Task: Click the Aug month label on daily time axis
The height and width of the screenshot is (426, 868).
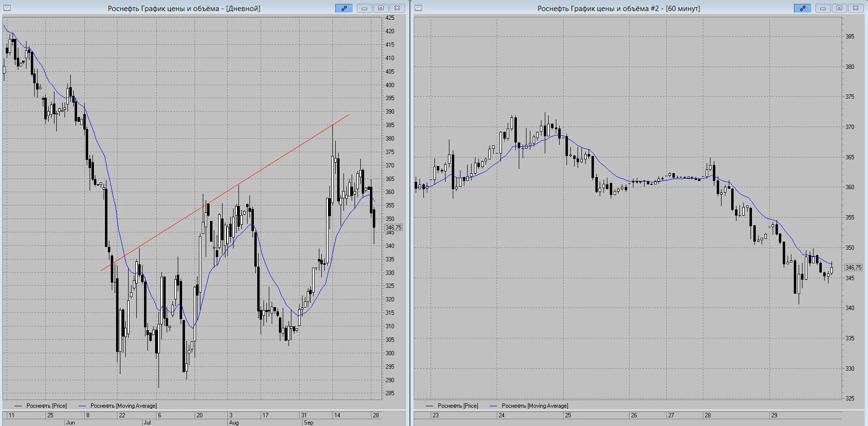Action: click(234, 423)
